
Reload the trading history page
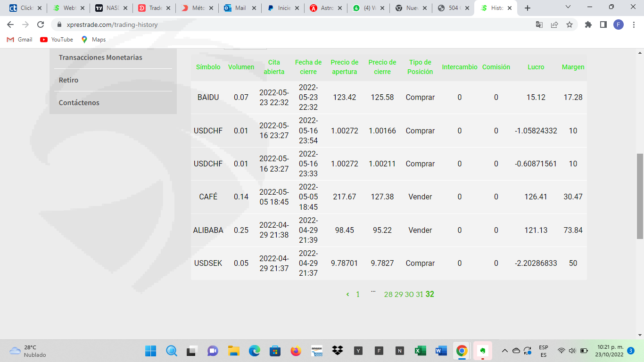pos(41,25)
